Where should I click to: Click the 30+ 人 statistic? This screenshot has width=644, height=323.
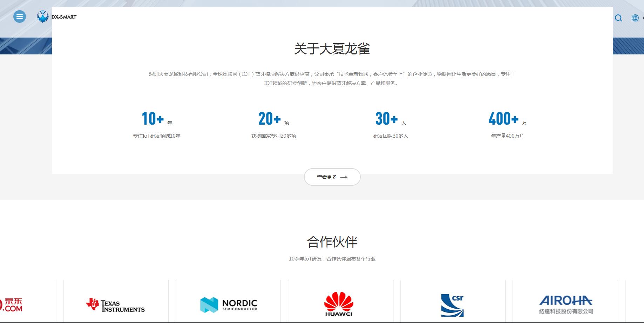(x=391, y=119)
